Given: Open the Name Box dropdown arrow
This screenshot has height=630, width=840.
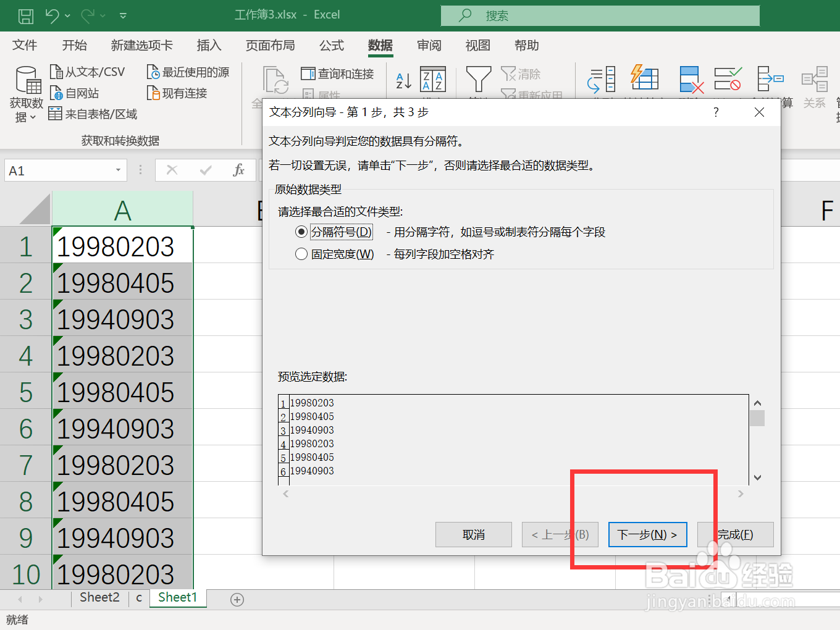Looking at the screenshot, I should point(118,170).
